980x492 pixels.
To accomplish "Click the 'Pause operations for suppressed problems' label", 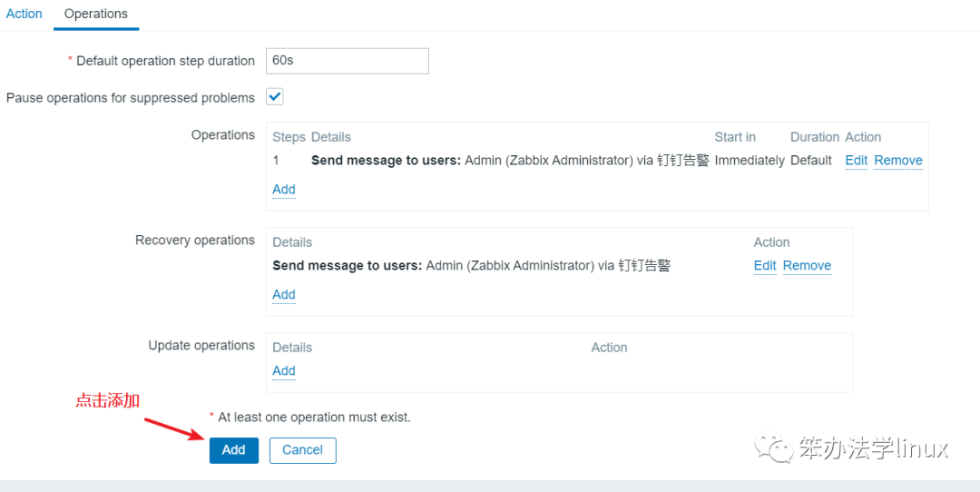I will 131,98.
